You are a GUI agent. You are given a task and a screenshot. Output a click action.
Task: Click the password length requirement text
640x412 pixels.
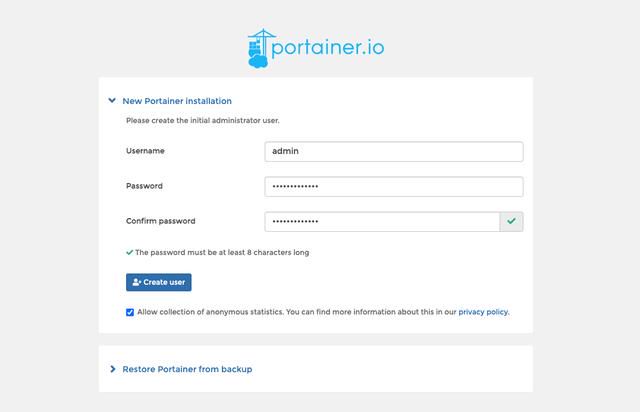[222, 252]
